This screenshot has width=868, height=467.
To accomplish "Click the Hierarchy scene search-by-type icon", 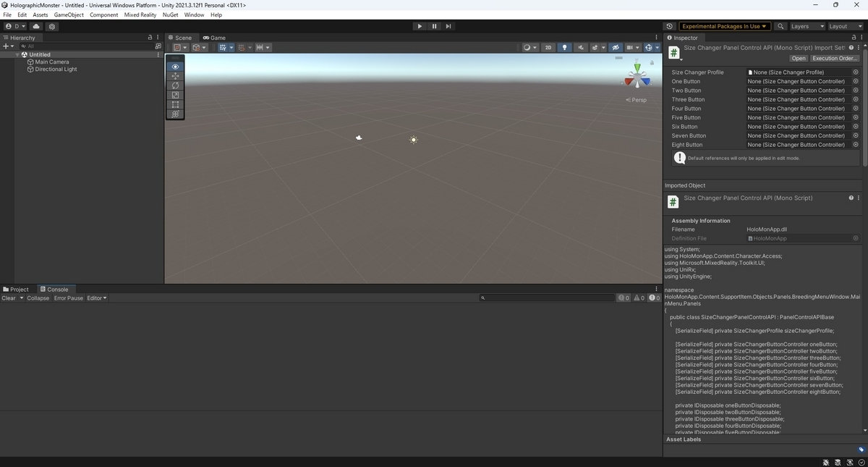I will tap(158, 46).
